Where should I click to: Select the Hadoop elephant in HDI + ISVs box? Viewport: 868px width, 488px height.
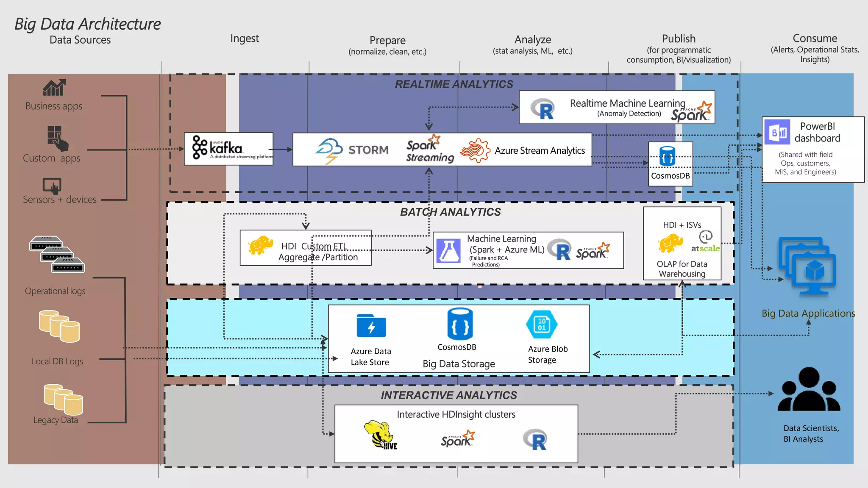[x=670, y=244]
